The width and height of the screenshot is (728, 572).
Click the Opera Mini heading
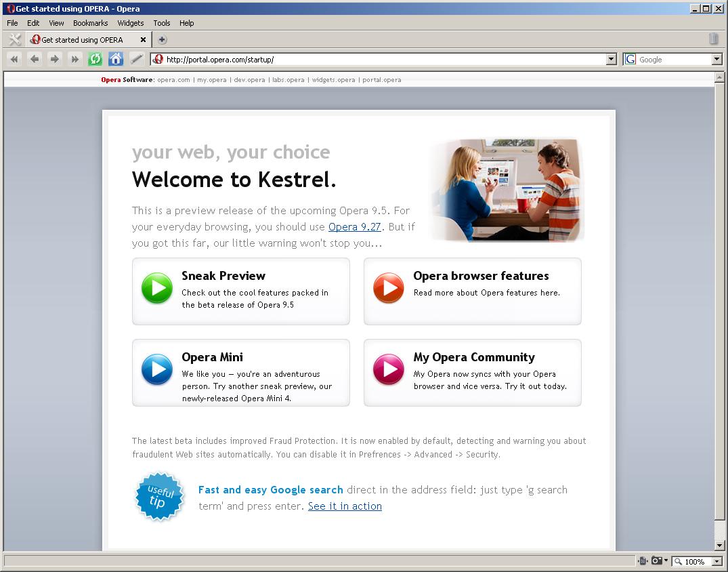[x=212, y=357]
